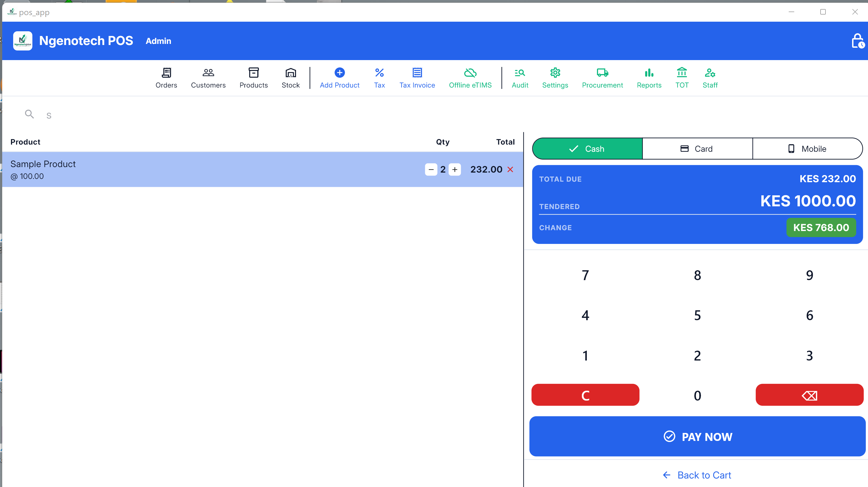Viewport: 868px width, 487px height.
Task: Decrease Sample Product quantity
Action: pos(431,170)
